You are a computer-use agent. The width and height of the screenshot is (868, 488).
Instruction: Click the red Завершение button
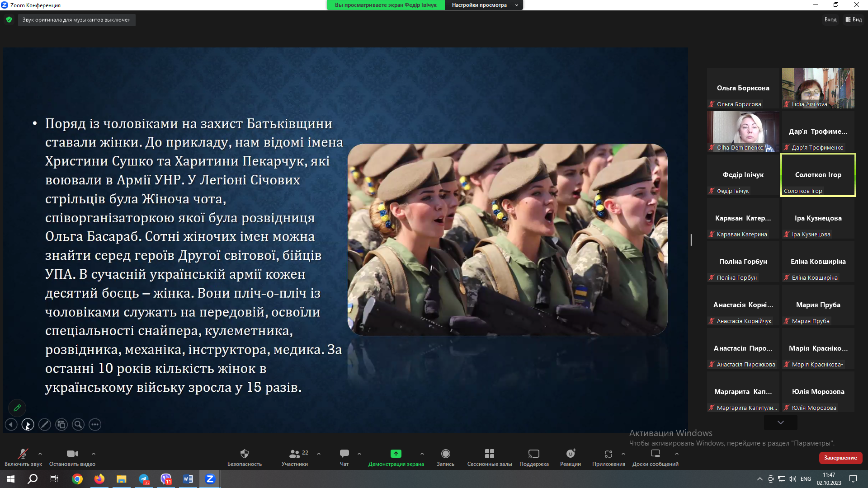tap(840, 457)
